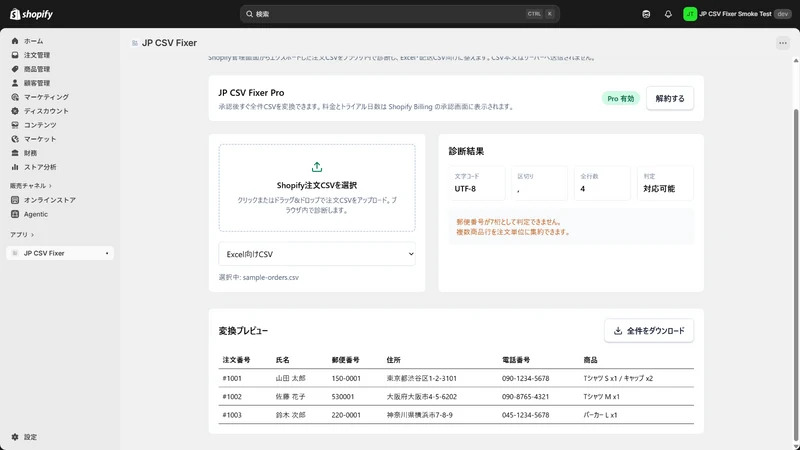
Task: Click postal code 150-0001
Action: pyautogui.click(x=346, y=378)
